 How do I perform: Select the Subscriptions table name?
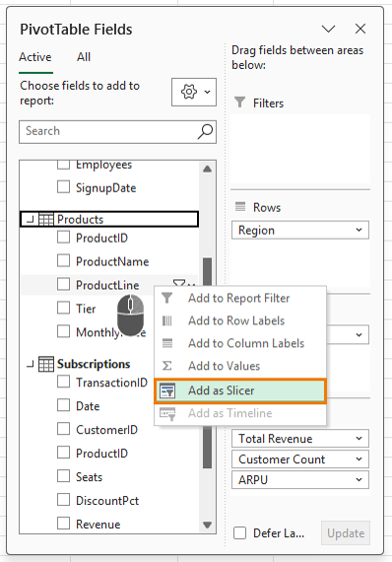pos(94,364)
